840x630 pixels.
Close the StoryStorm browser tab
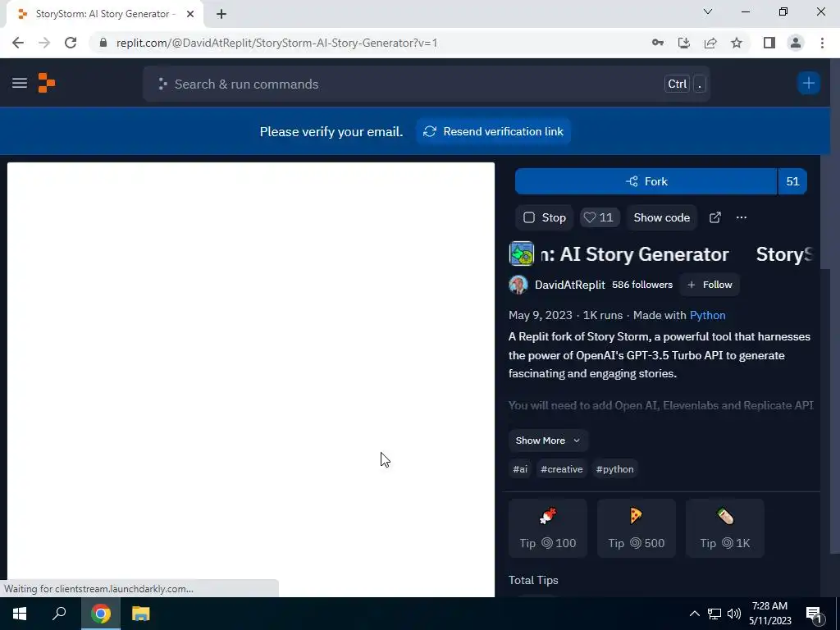click(x=190, y=14)
